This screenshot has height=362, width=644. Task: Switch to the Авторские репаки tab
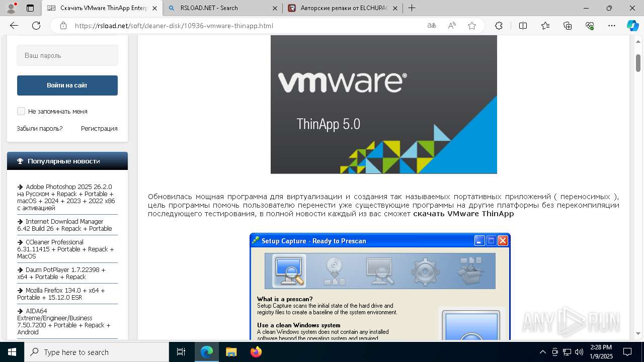pyautogui.click(x=342, y=8)
